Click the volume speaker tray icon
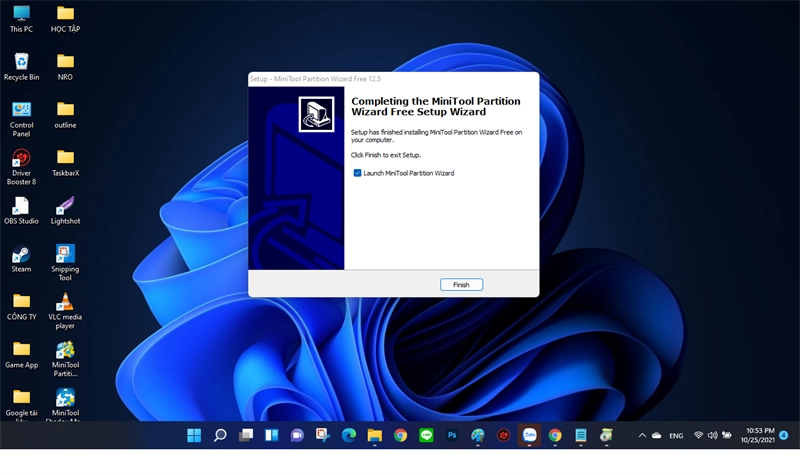Screen dimensions: 800x475 point(713,435)
